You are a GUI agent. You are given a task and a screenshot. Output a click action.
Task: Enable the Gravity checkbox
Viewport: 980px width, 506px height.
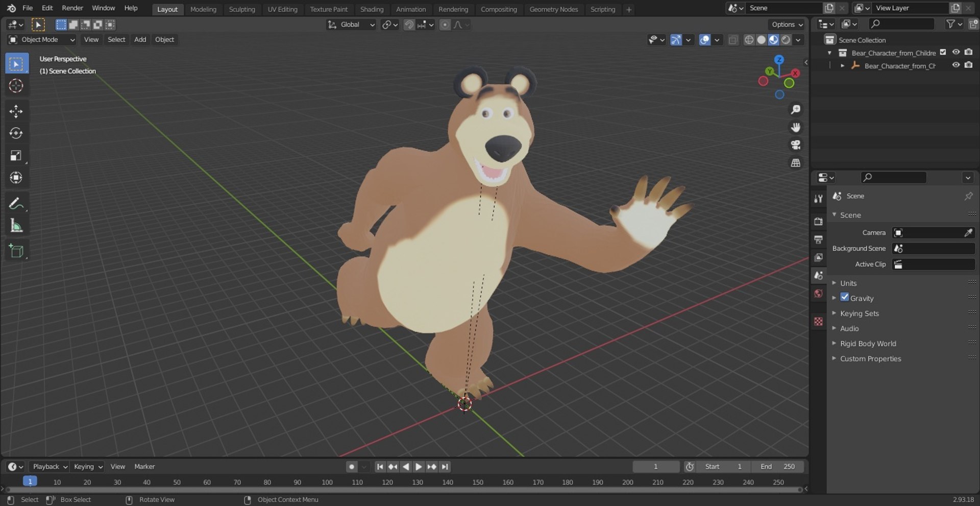click(845, 297)
